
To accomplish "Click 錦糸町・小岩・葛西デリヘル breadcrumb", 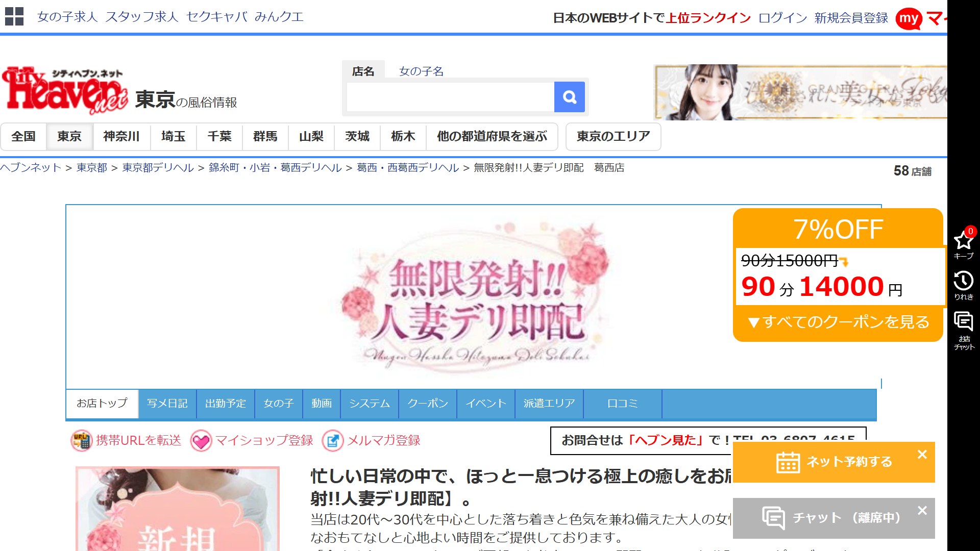I will 275,167.
